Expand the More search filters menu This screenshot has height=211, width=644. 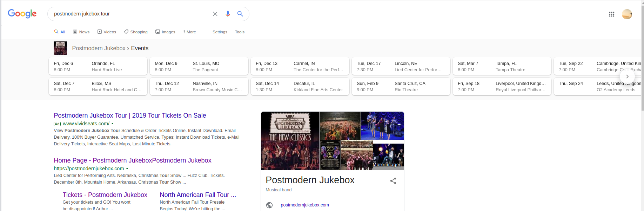click(189, 32)
